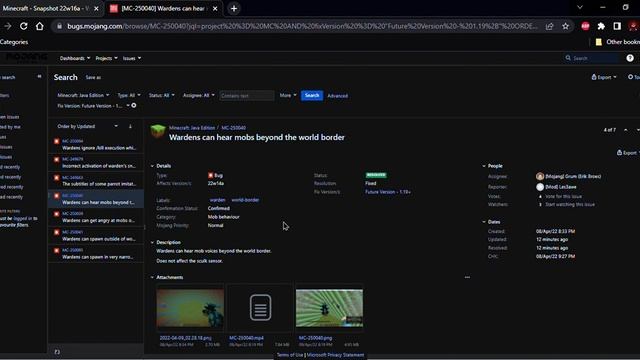
Task: Open the Minecraft: Java Edition project filter
Action: [83, 96]
